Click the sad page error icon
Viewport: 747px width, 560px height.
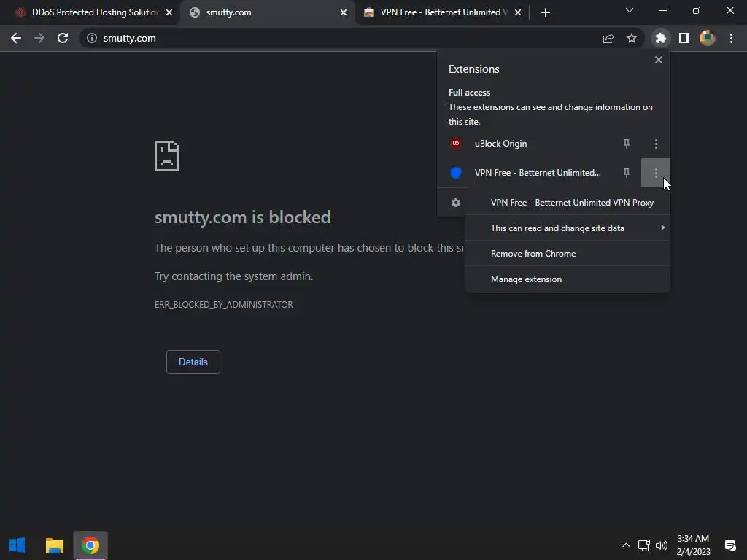point(167,156)
